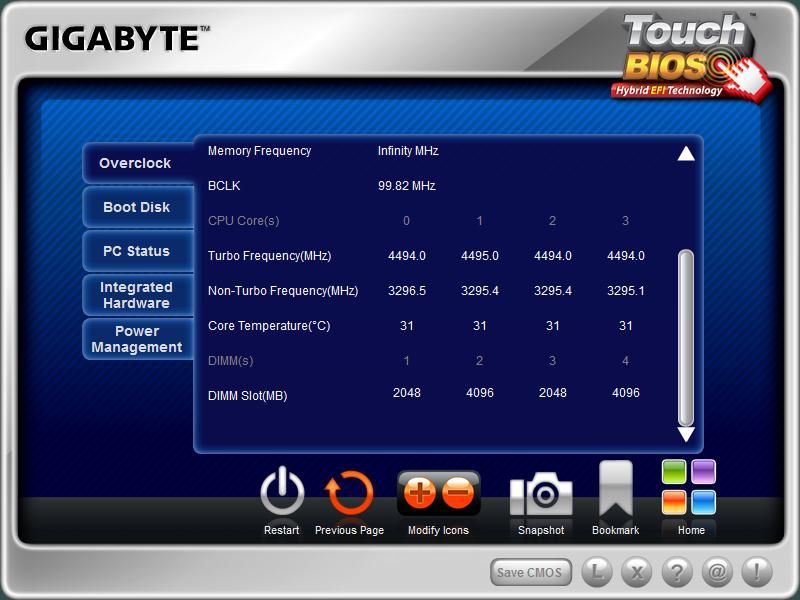Go to Integrated Hardware tab
This screenshot has width=800, height=600.
(x=138, y=295)
